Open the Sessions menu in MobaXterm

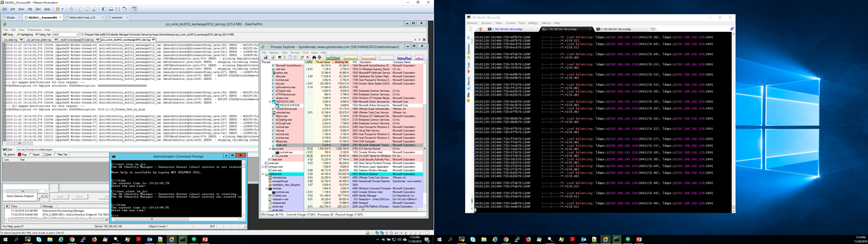487,23
